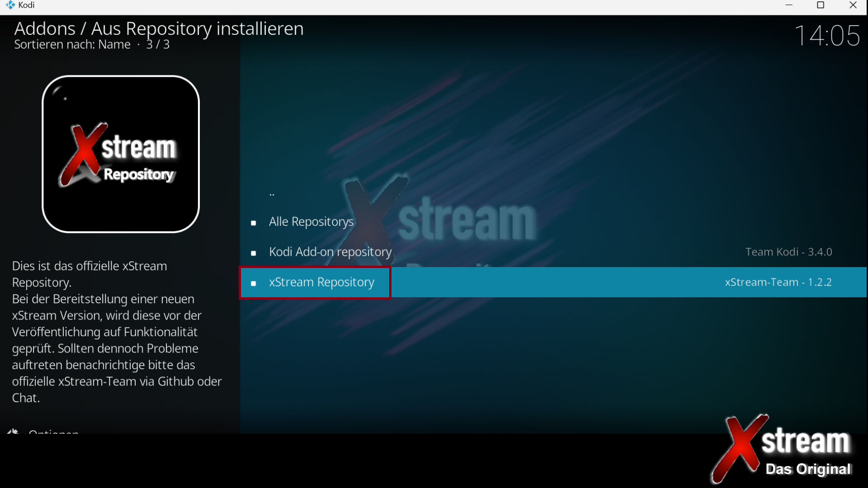
Task: Click the 14:05 clock display
Action: pos(827,36)
